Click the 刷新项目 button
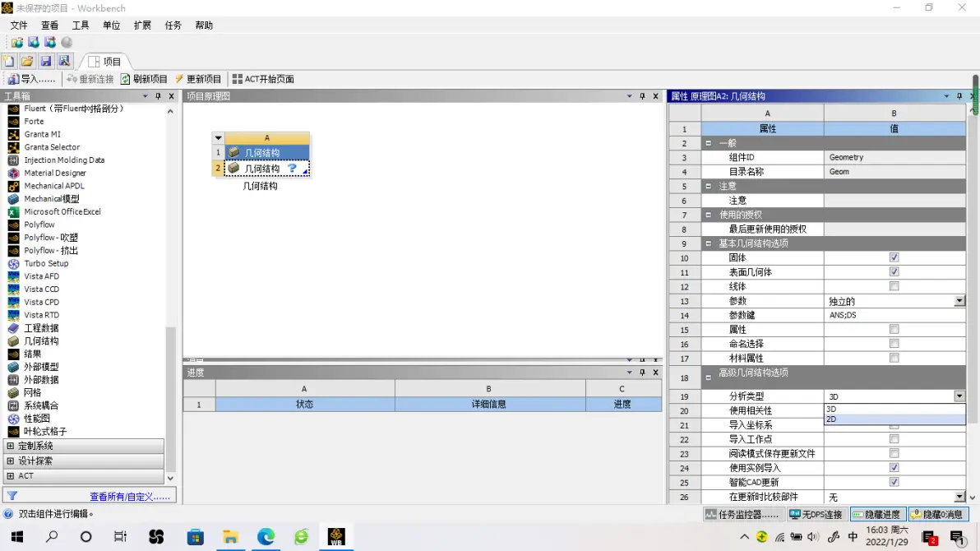 click(144, 80)
